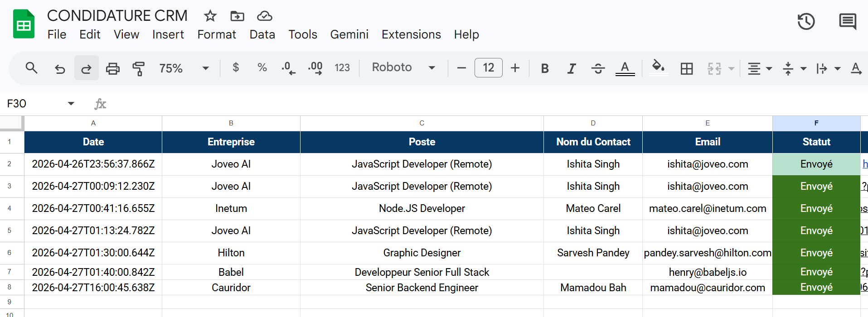The image size is (868, 317).
Task: Format as currency dollar sign
Action: [236, 67]
